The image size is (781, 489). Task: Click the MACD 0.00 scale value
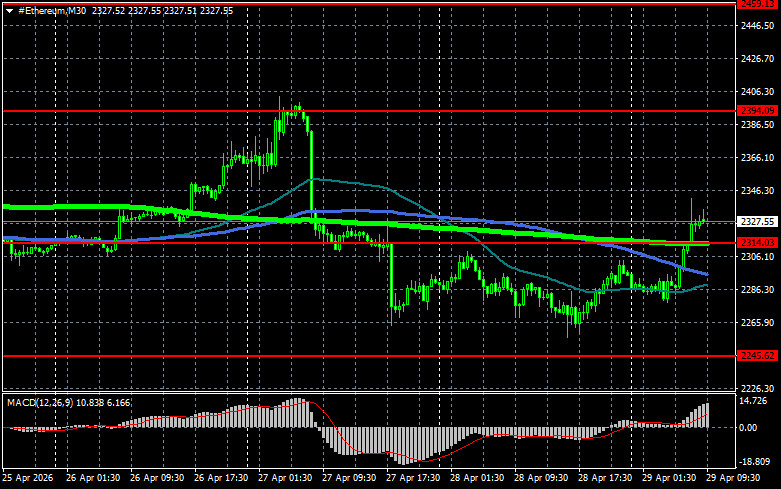point(748,428)
